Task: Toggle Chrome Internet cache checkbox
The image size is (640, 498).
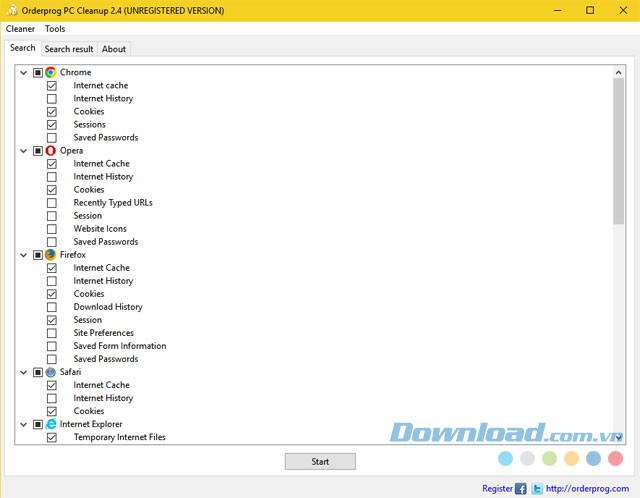Action: point(52,86)
